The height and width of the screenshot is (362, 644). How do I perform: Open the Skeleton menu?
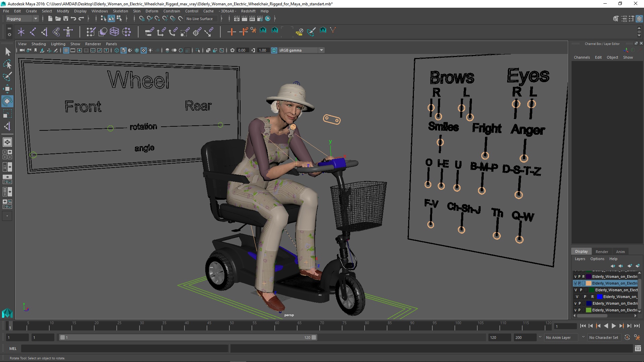pos(120,11)
